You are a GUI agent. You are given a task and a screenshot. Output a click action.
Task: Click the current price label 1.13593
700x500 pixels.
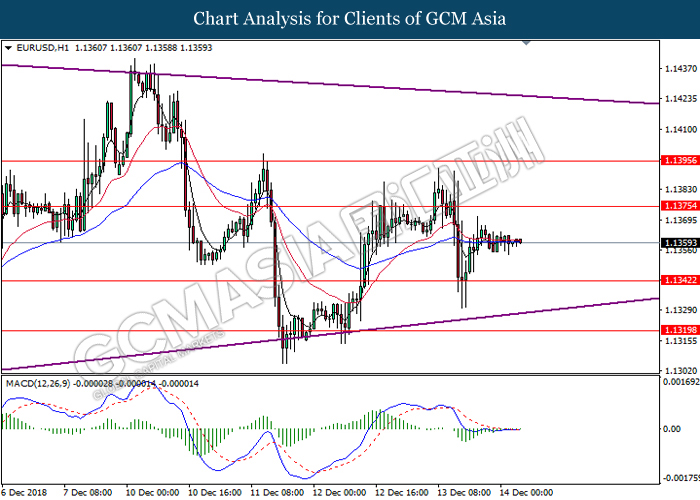click(x=680, y=243)
